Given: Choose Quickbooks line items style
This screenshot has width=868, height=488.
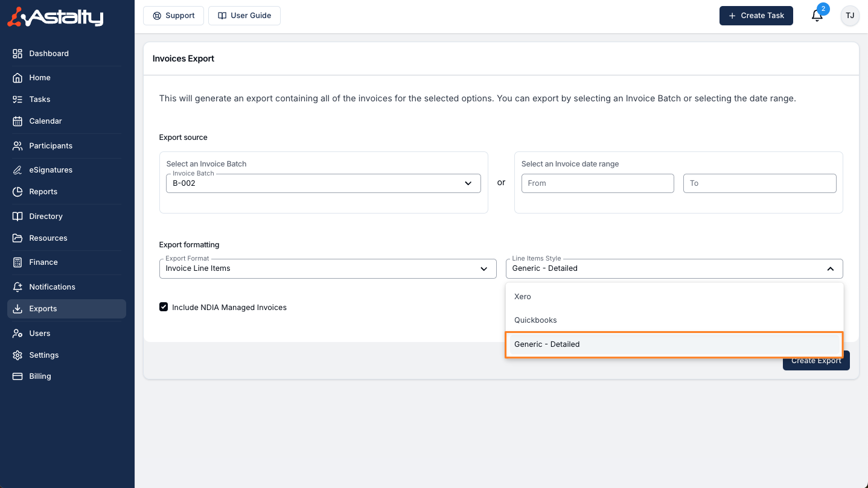Looking at the screenshot, I should [535, 320].
